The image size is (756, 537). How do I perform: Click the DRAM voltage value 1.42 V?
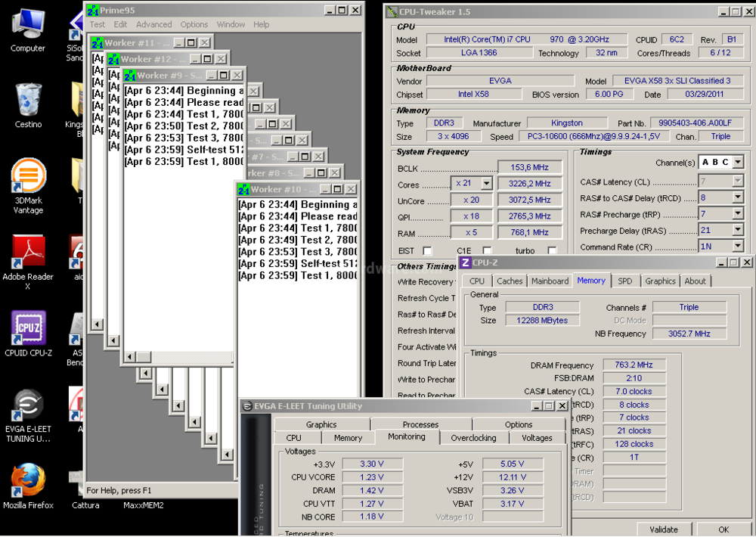(x=372, y=490)
